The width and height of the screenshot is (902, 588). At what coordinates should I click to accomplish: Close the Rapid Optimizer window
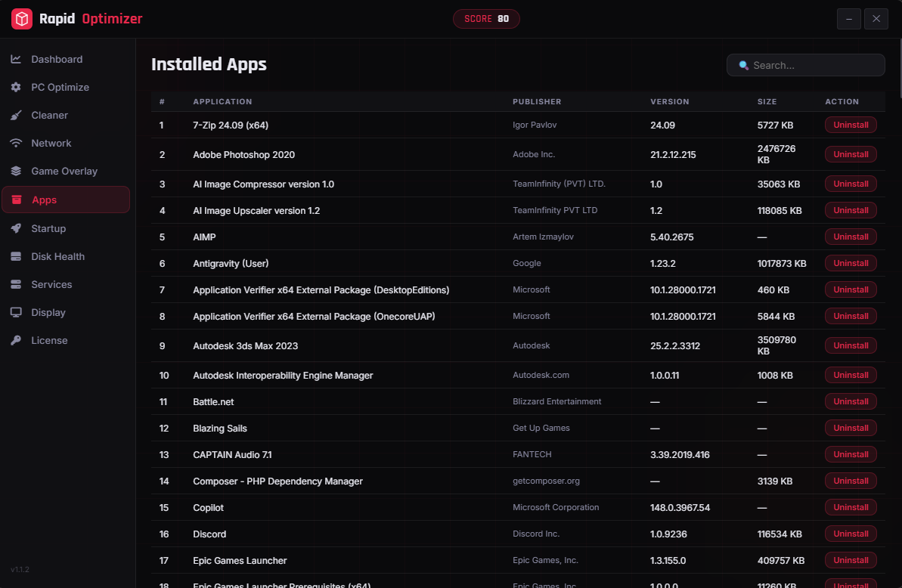click(x=876, y=19)
